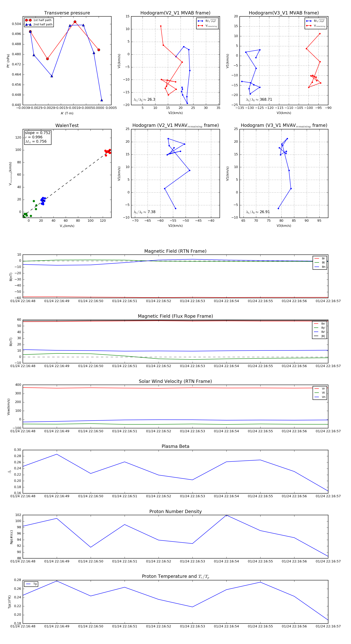Click '01/24 22:16:52' tick under Plasma Beta
The width and height of the screenshot is (351, 644).
(x=158, y=496)
